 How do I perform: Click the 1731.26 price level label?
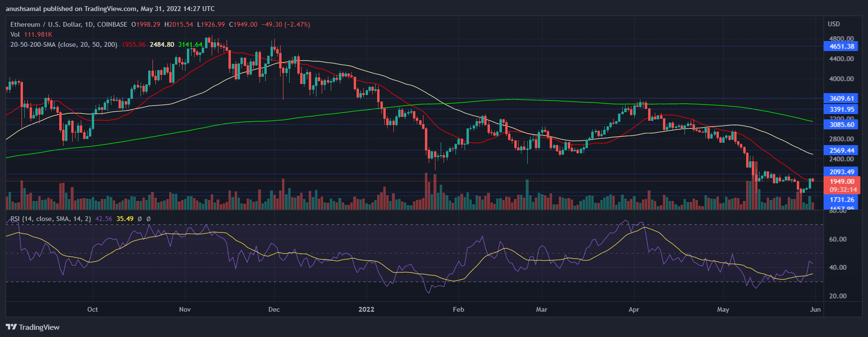841,200
